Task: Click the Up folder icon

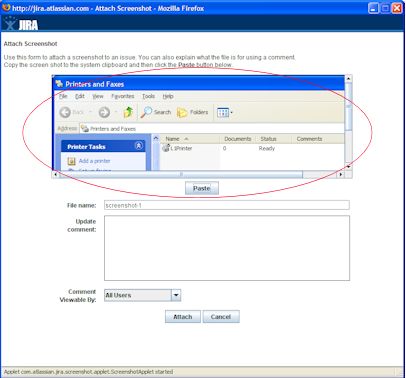Action: [x=128, y=112]
